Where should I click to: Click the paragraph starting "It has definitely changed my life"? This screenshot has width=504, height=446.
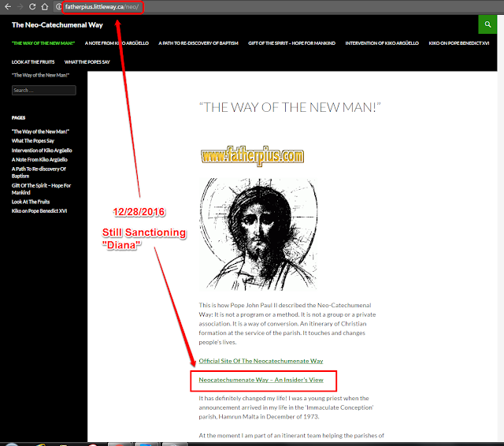click(286, 407)
